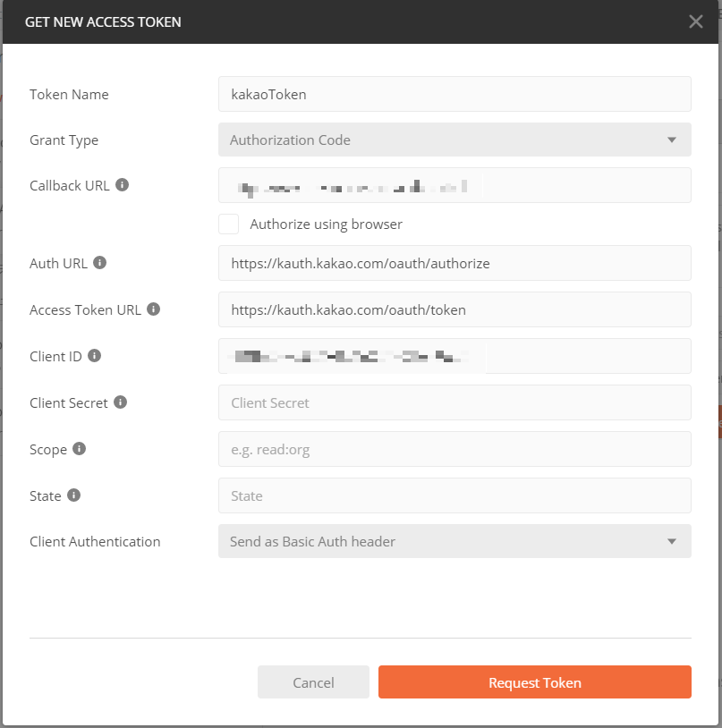Focus the Client ID input field
722x728 pixels.
click(454, 356)
